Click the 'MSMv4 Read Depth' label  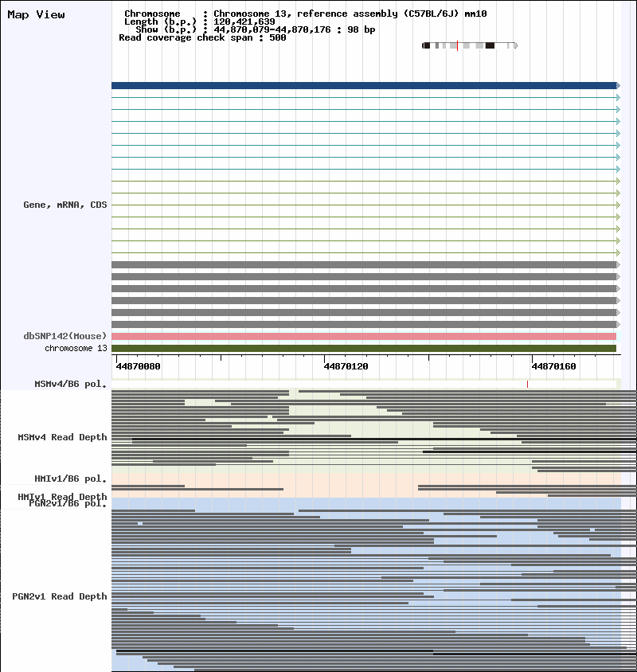point(63,437)
